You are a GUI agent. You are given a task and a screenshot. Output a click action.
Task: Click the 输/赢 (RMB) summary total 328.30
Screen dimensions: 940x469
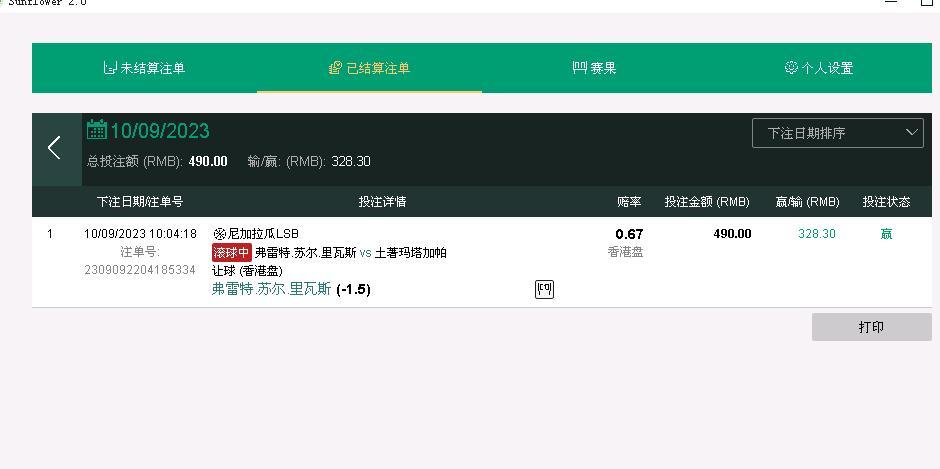[x=351, y=161]
